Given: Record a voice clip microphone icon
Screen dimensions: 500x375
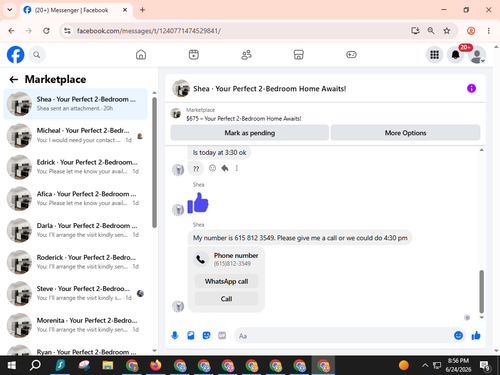Looking at the screenshot, I should pyautogui.click(x=175, y=336).
